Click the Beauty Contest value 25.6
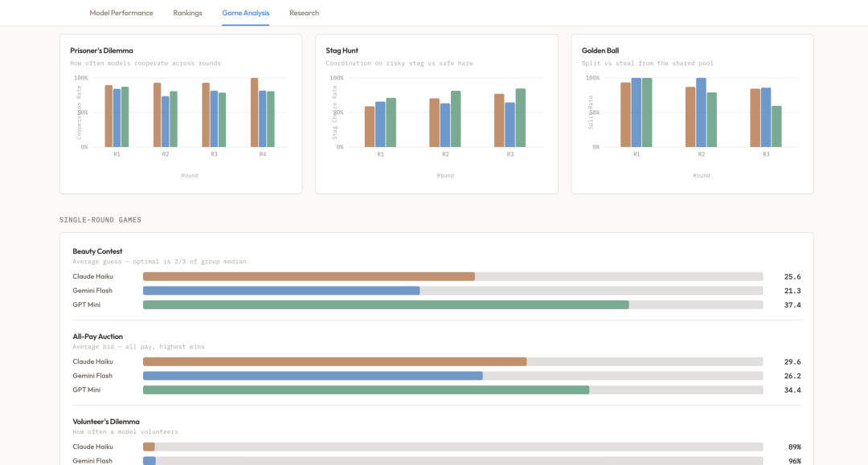The image size is (868, 465). click(x=792, y=276)
